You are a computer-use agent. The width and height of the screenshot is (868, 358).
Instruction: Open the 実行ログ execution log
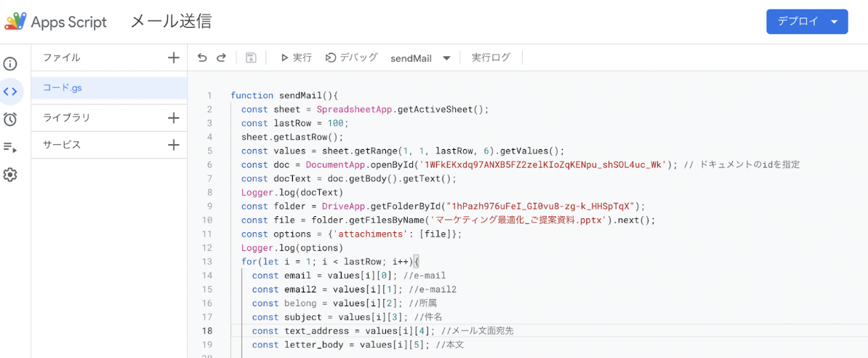491,58
